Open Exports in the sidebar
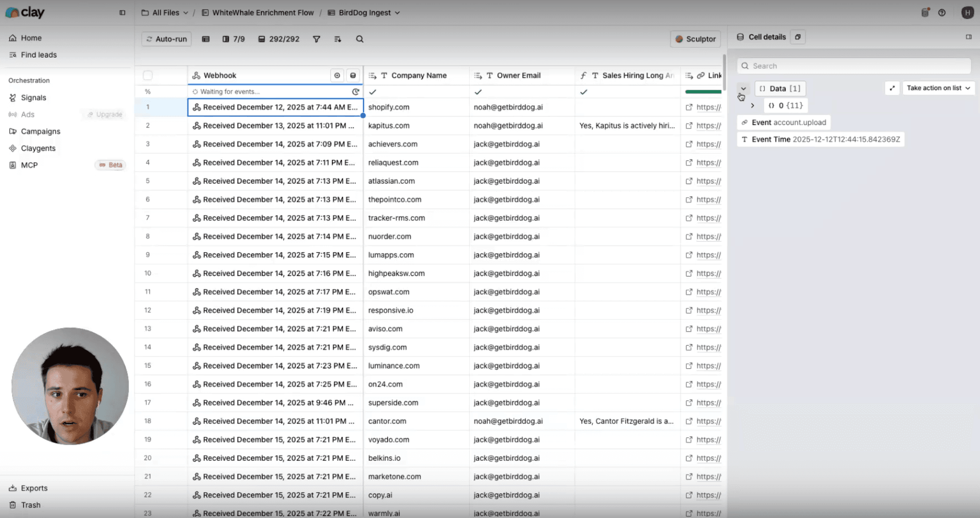Viewport: 980px width, 518px height. (x=34, y=488)
